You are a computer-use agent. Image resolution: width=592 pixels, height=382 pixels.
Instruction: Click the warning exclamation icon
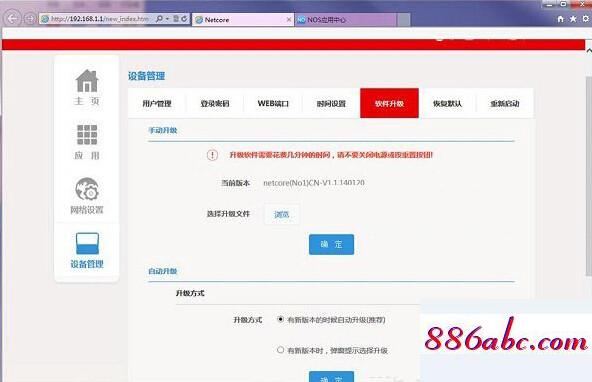(212, 155)
